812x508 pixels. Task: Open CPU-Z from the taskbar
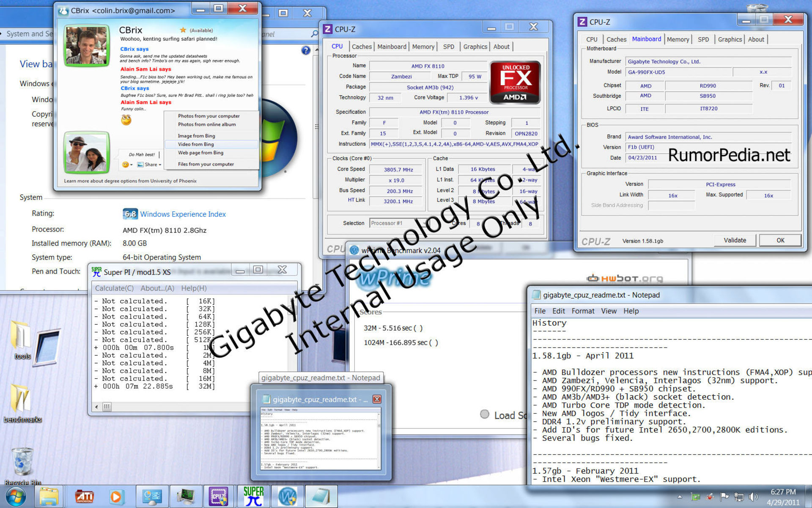click(218, 496)
